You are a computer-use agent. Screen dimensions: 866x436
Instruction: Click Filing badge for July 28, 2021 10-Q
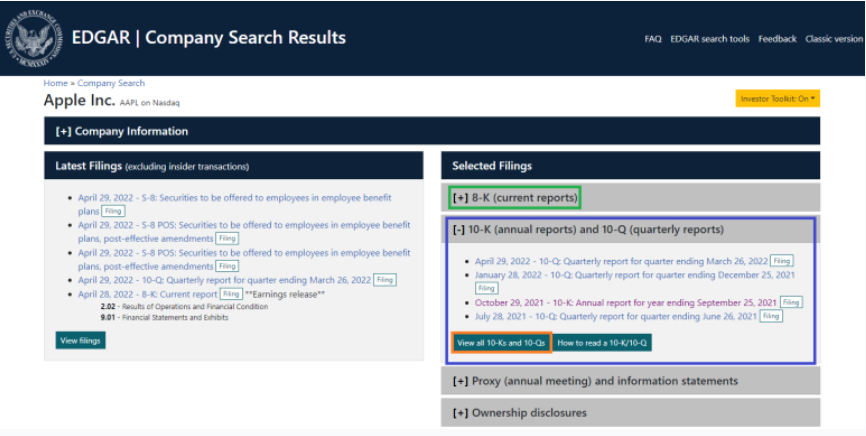click(771, 316)
